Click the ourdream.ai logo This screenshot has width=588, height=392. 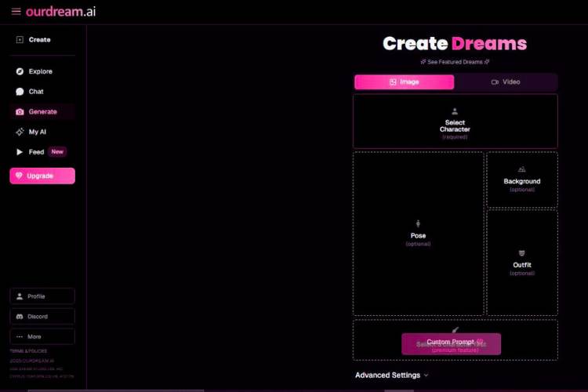tap(61, 12)
